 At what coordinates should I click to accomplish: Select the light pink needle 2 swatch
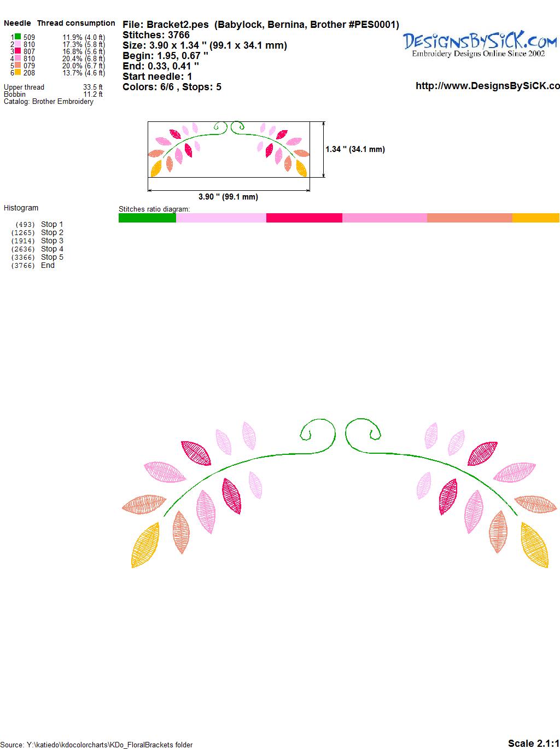(17, 44)
